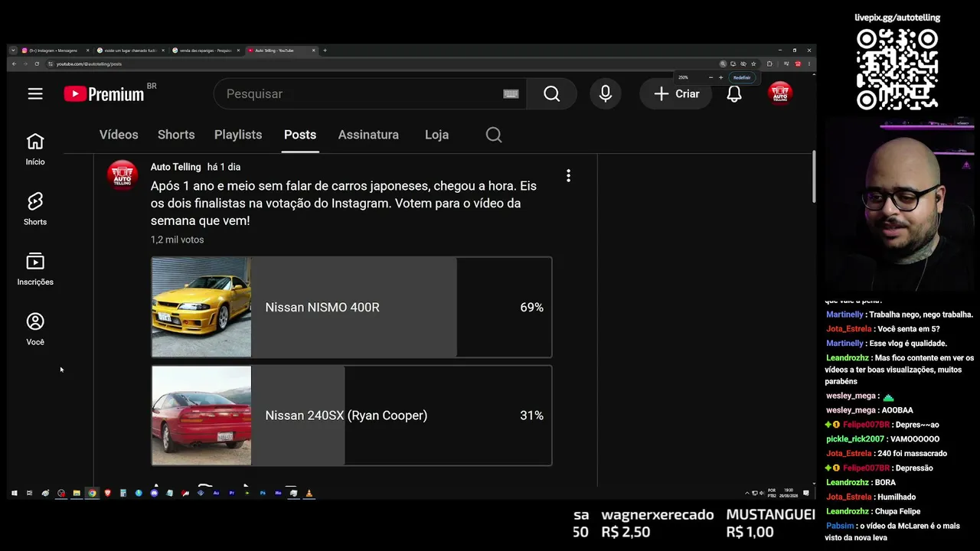This screenshot has height=551, width=980.
Task: Open Brave browser from the taskbar
Action: (107, 494)
